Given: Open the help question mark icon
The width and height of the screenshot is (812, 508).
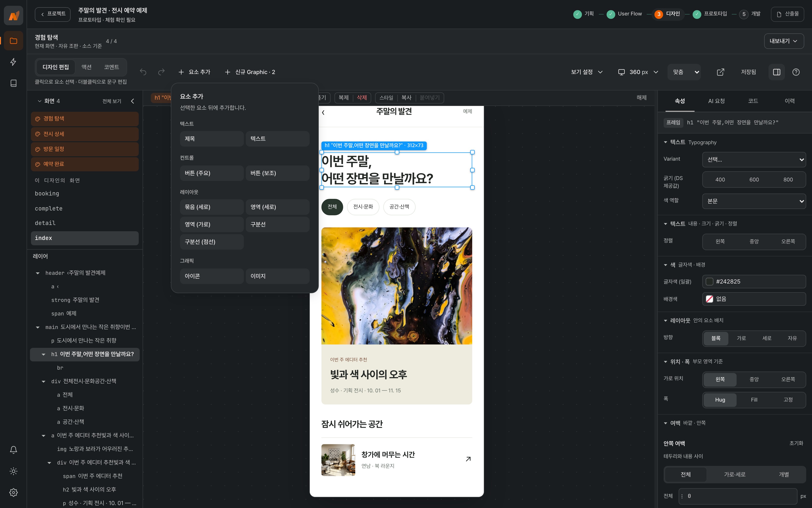Looking at the screenshot, I should coord(796,72).
